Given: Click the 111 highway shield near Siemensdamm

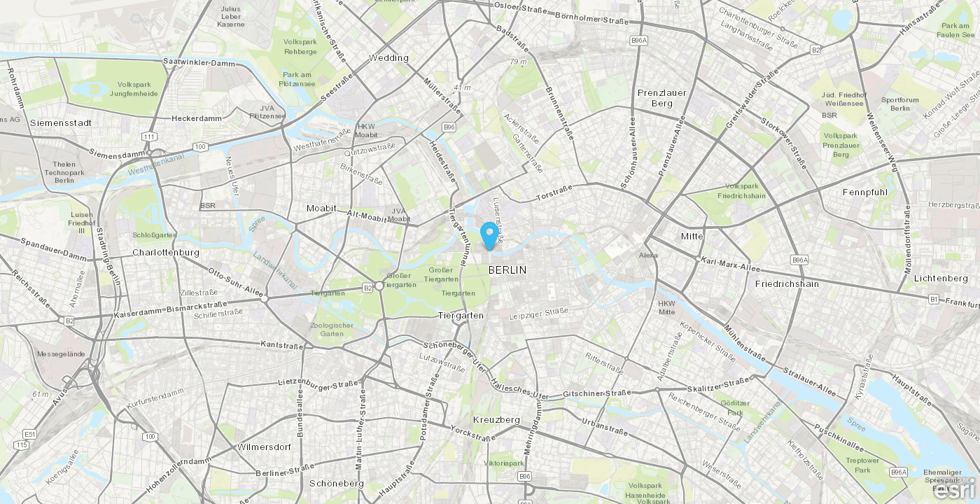Looking at the screenshot, I should coord(148,136).
